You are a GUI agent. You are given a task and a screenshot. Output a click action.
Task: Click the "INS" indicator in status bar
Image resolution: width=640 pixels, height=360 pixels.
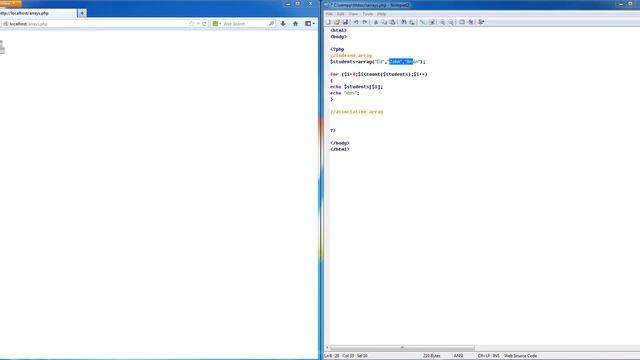tap(496, 356)
